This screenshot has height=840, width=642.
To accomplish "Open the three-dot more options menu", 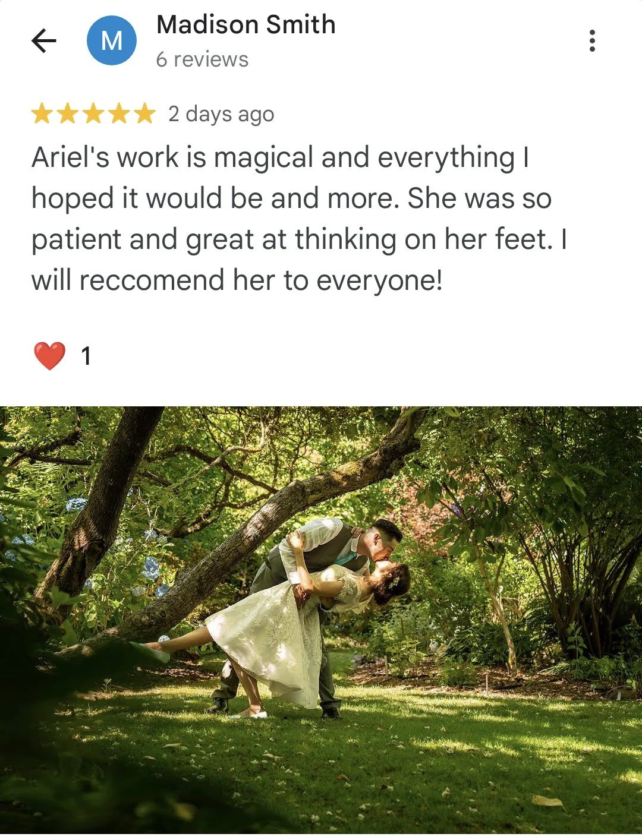I will 591,40.
